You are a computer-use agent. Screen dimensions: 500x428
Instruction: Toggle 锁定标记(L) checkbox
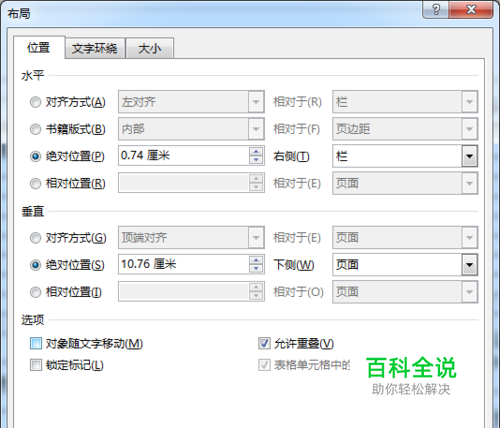click(36, 365)
